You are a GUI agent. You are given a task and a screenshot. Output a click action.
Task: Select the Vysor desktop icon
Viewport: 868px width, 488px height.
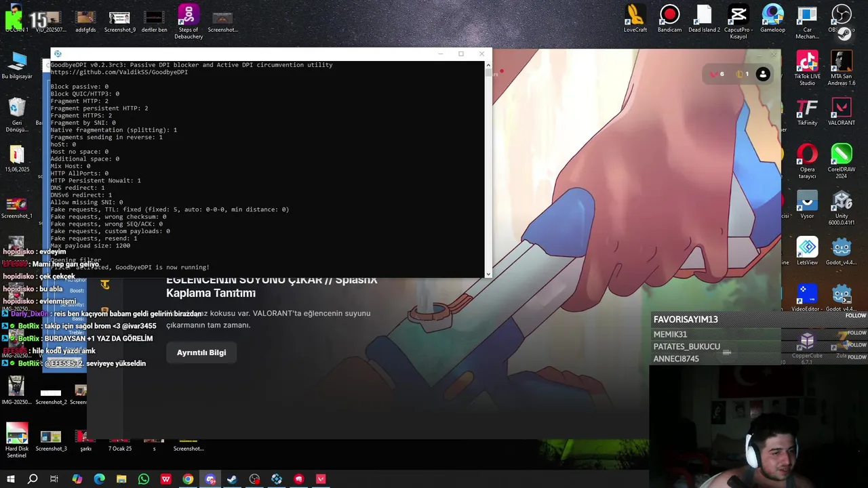[807, 205]
